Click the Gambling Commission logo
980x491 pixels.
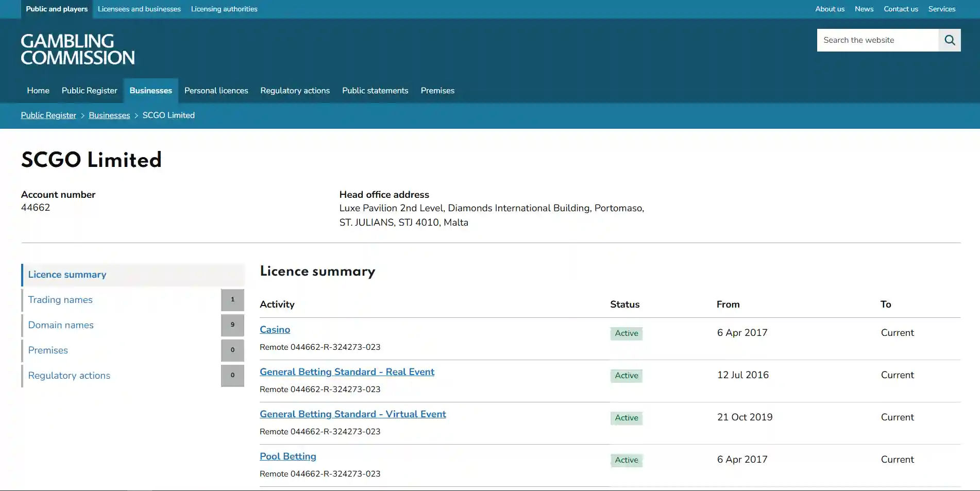[x=78, y=49]
